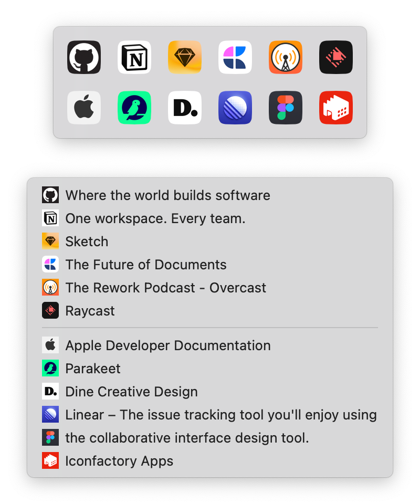Click small Apple favicon in the list
The width and height of the screenshot is (420, 504).
point(50,345)
